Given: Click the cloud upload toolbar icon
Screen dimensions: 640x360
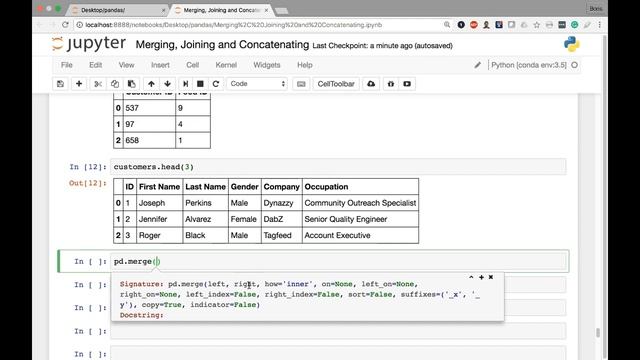Looking at the screenshot, I should (x=371, y=84).
